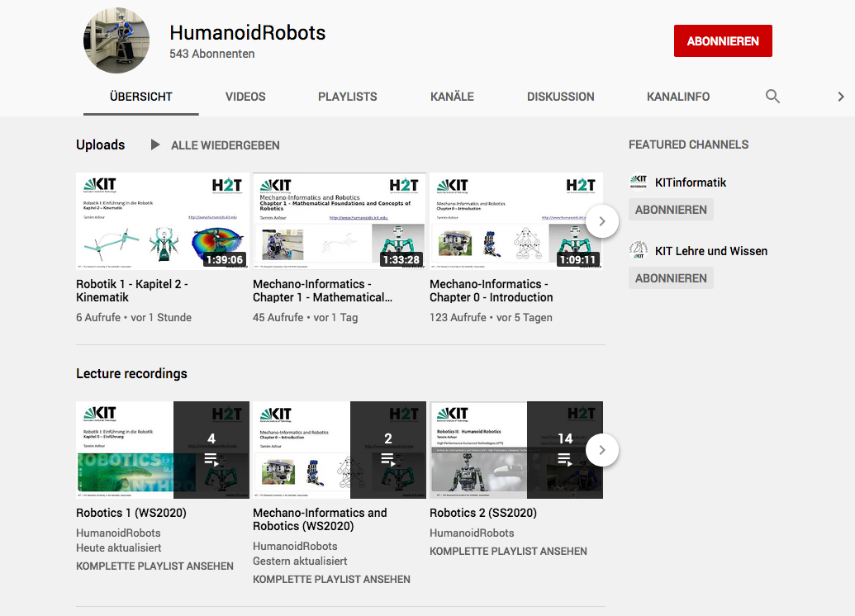This screenshot has height=616, width=855.
Task: Click the KIT Lehre und Wissen avatar icon
Action: pyautogui.click(x=638, y=251)
